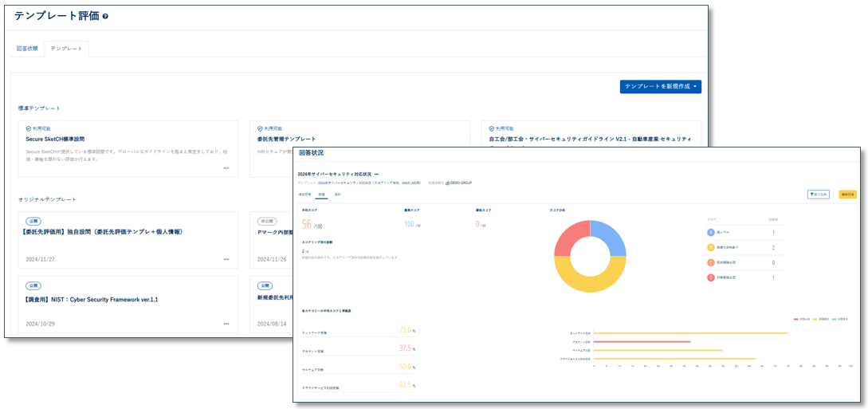Open テンプレートを新規作成 dropdown button
The image size is (868, 409).
pyautogui.click(x=661, y=87)
